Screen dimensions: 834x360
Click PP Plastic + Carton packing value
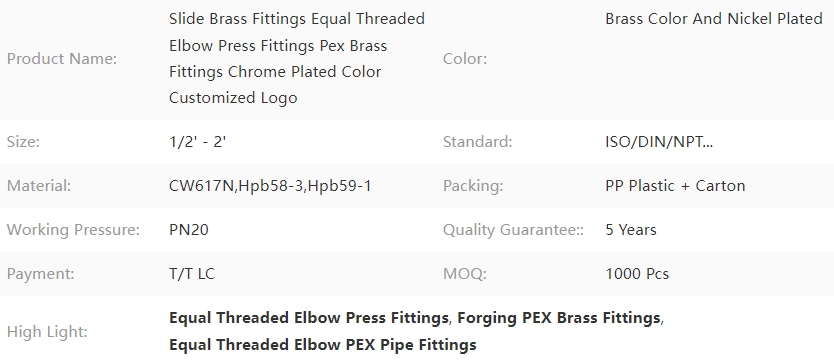[x=675, y=186]
